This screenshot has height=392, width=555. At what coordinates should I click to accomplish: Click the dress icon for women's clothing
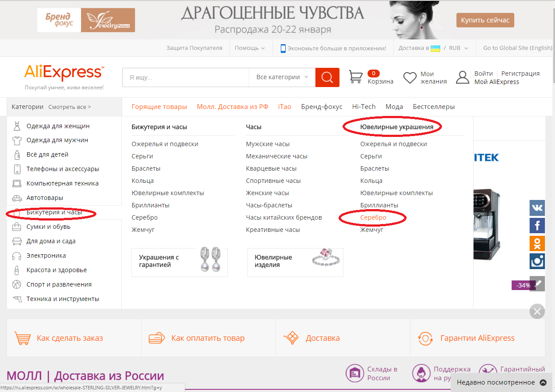tap(17, 126)
